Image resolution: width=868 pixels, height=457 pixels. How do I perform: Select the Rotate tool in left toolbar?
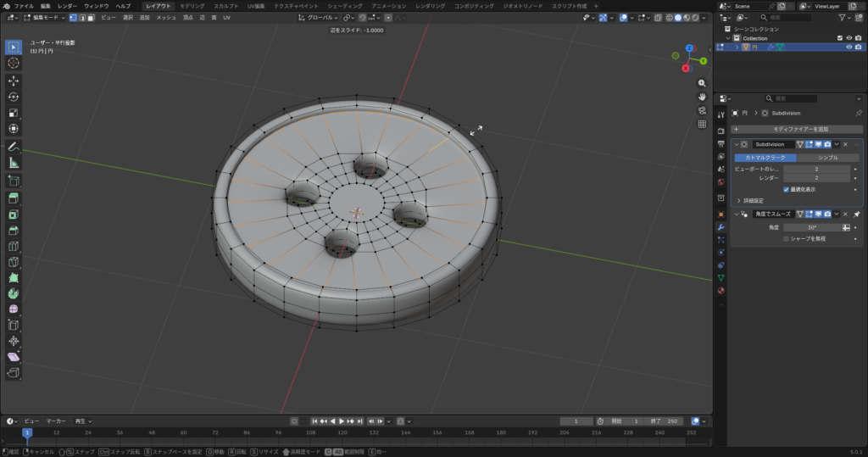14,97
